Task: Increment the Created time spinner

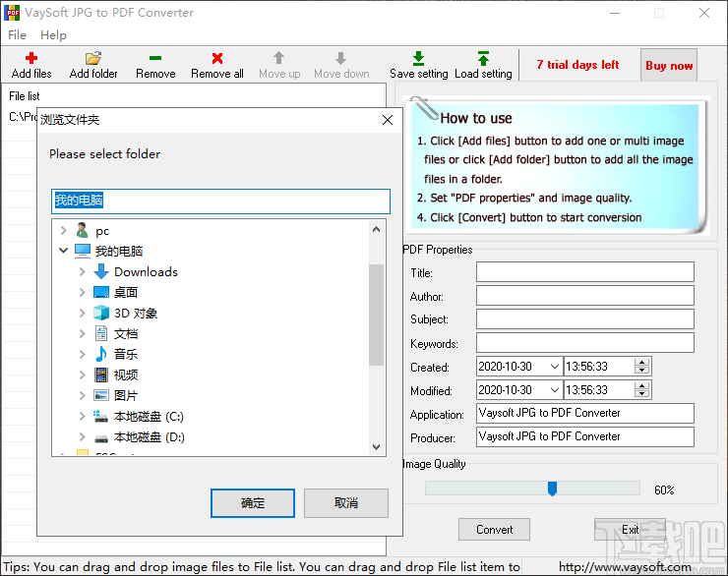Action: pos(642,362)
